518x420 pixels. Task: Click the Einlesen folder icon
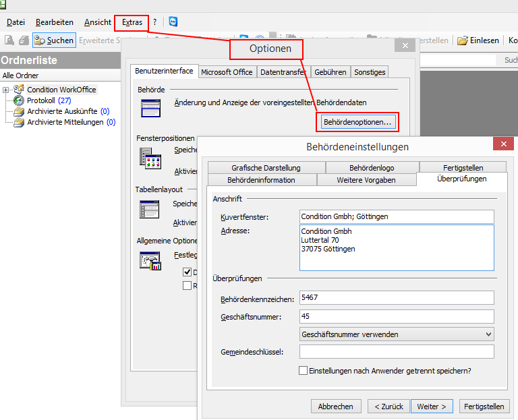(x=463, y=40)
